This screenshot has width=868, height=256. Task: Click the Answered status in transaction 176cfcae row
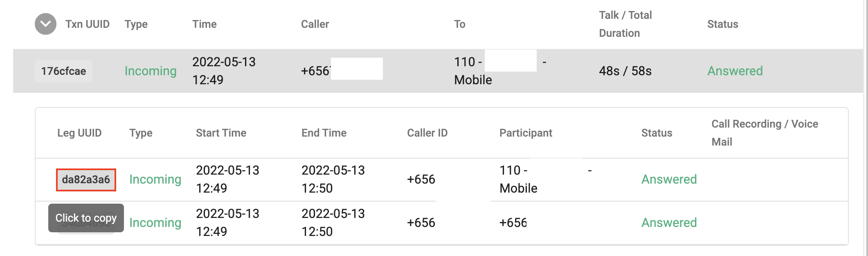[x=735, y=71]
